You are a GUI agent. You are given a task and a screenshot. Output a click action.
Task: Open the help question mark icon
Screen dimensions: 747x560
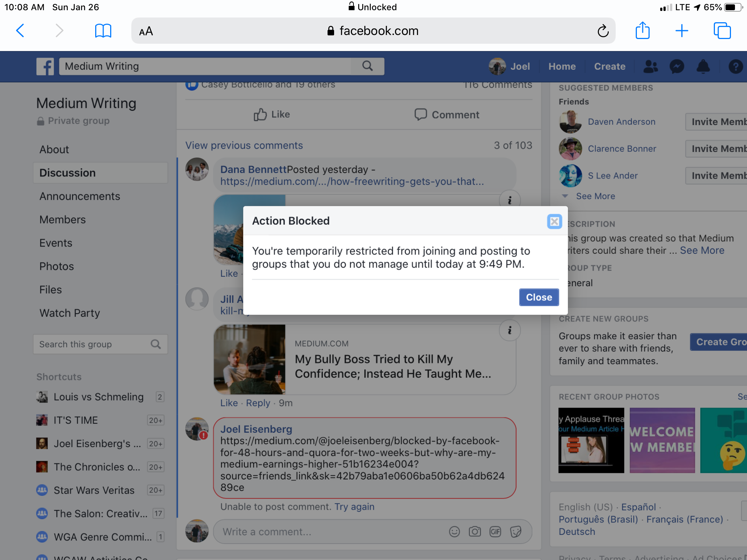735,66
